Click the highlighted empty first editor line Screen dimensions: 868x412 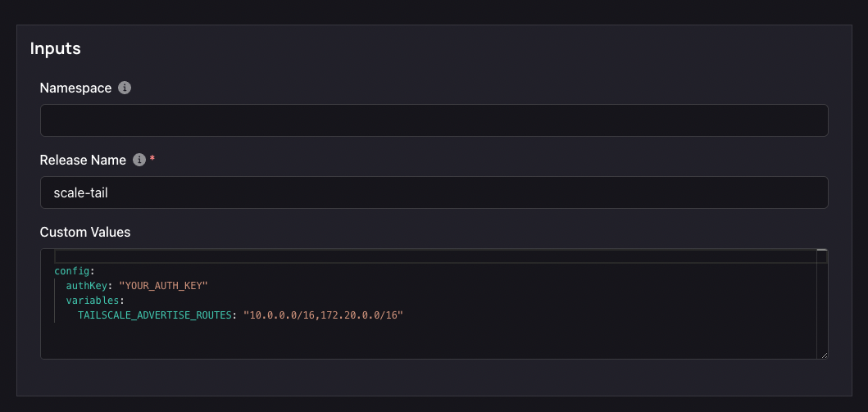point(435,256)
